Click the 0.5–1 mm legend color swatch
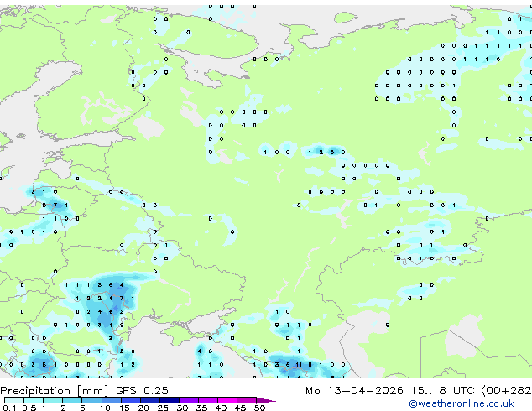The width and height of the screenshot is (532, 411). [34, 400]
